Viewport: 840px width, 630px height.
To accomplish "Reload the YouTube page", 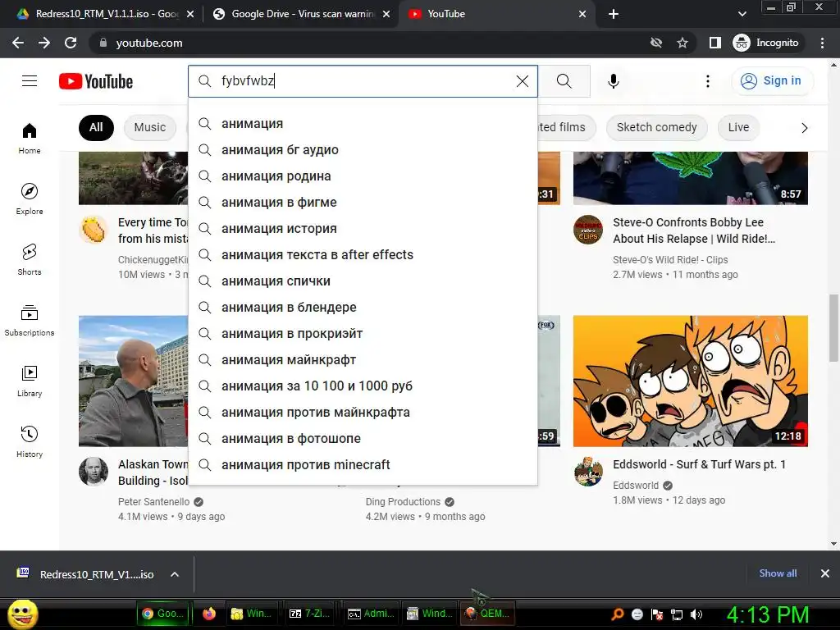I will tap(71, 43).
